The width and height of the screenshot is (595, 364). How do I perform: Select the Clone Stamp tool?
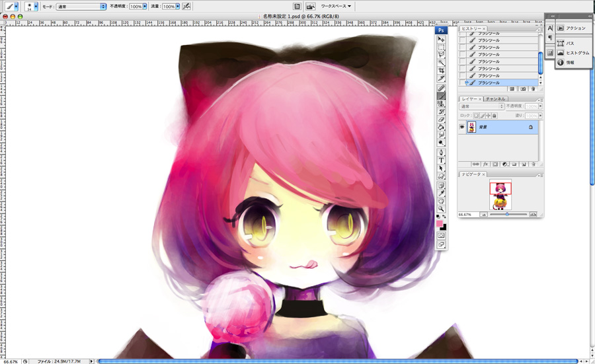[441, 104]
